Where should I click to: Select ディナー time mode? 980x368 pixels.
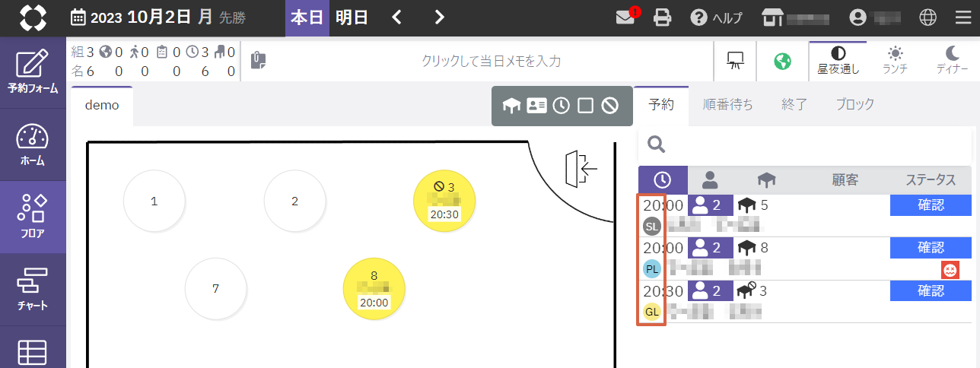pos(952,61)
